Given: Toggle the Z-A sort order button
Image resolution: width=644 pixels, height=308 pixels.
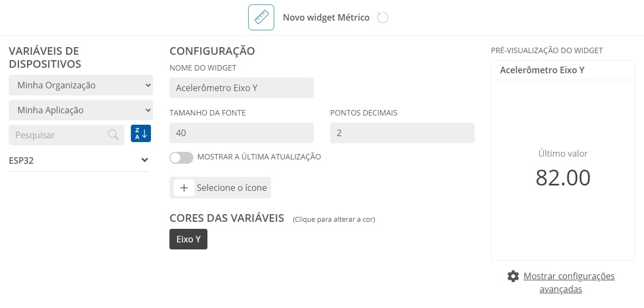Looking at the screenshot, I should pyautogui.click(x=141, y=134).
